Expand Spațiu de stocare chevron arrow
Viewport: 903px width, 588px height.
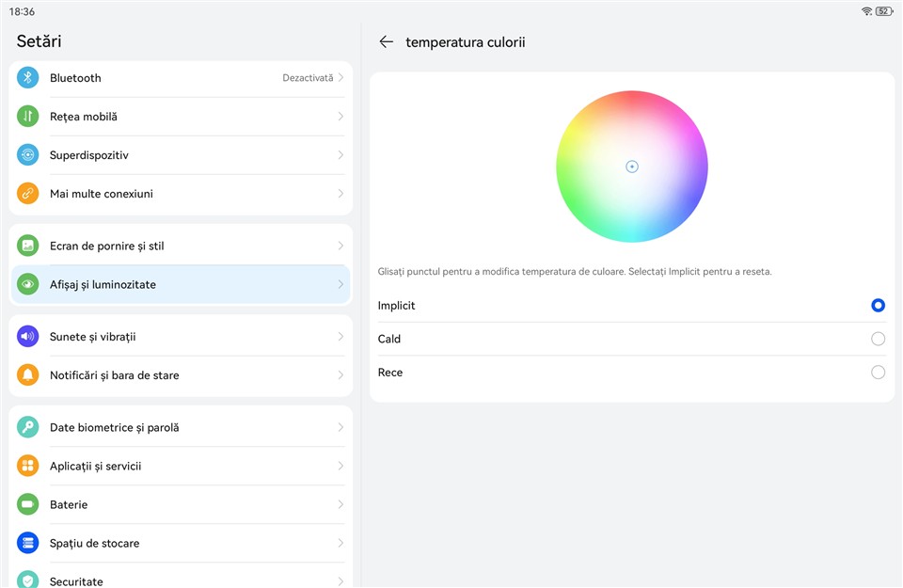click(x=341, y=544)
